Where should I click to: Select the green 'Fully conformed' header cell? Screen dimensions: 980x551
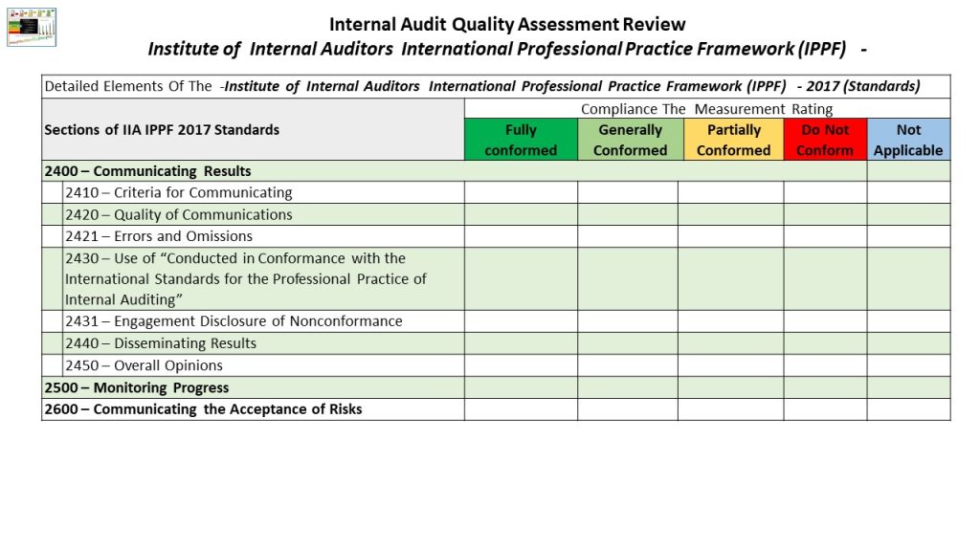click(x=521, y=140)
